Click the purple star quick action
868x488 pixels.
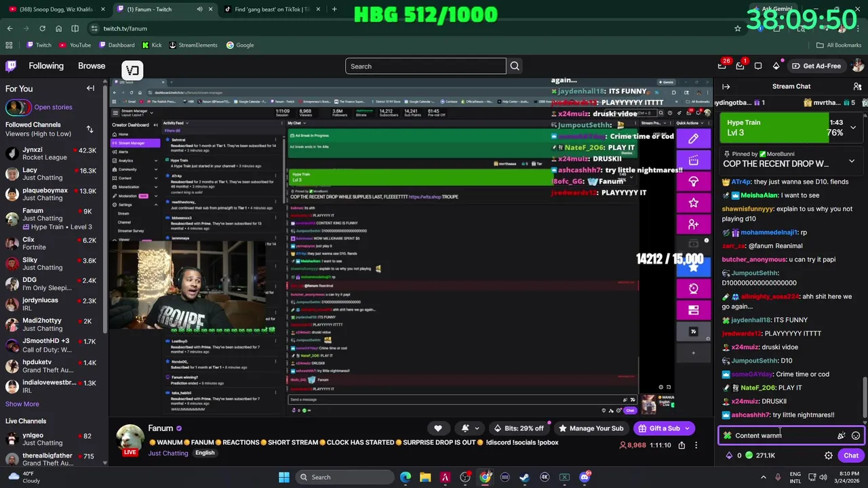[693, 203]
